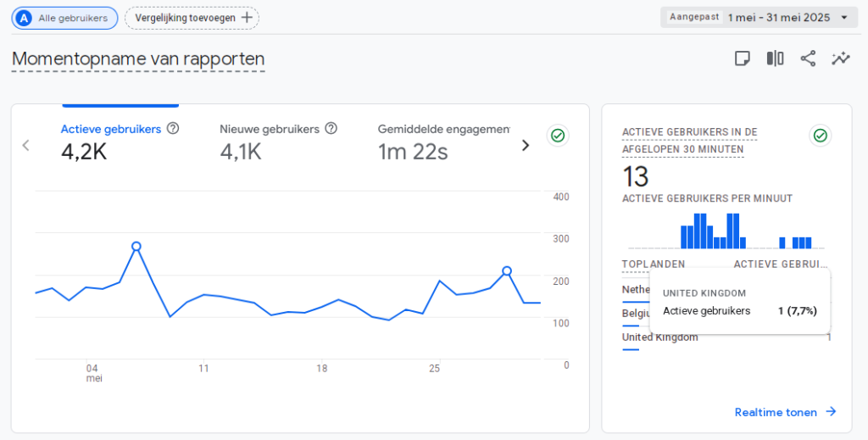Click the 4,2K active users value
Image resolution: width=868 pixels, height=440 pixels.
[84, 152]
